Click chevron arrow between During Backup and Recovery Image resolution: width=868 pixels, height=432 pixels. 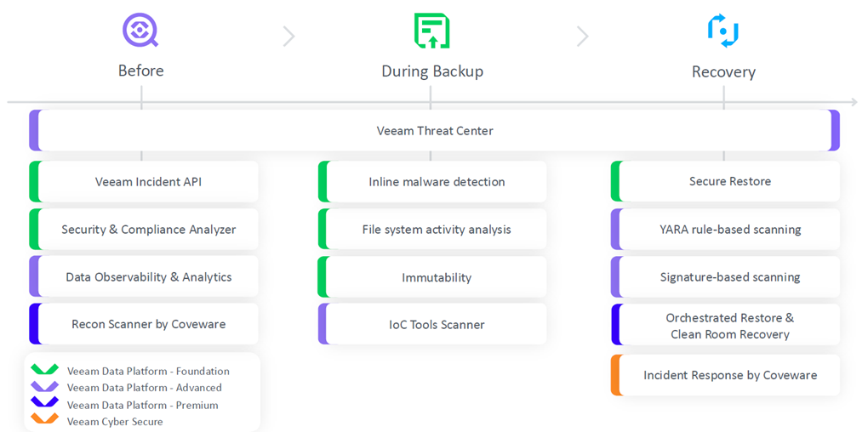click(582, 37)
